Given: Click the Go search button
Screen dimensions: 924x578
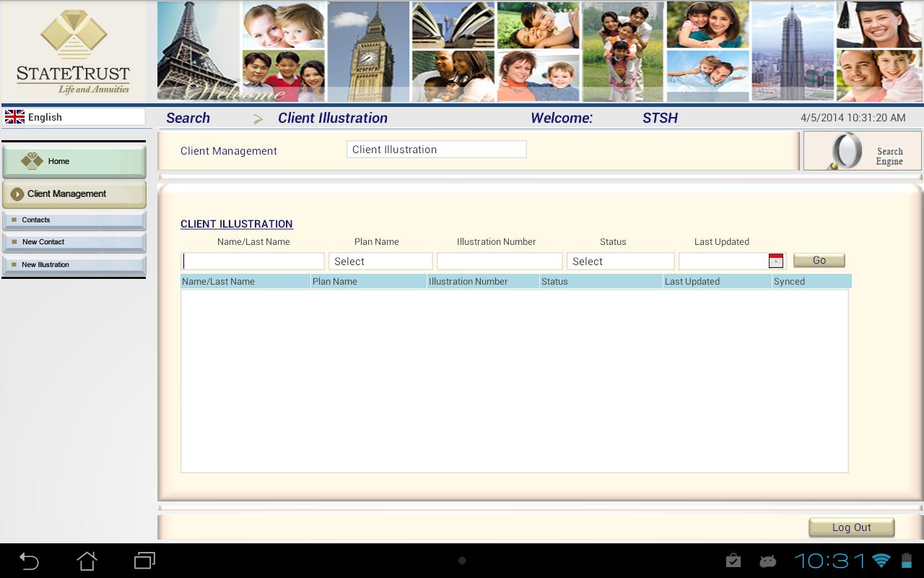Looking at the screenshot, I should pyautogui.click(x=819, y=259).
